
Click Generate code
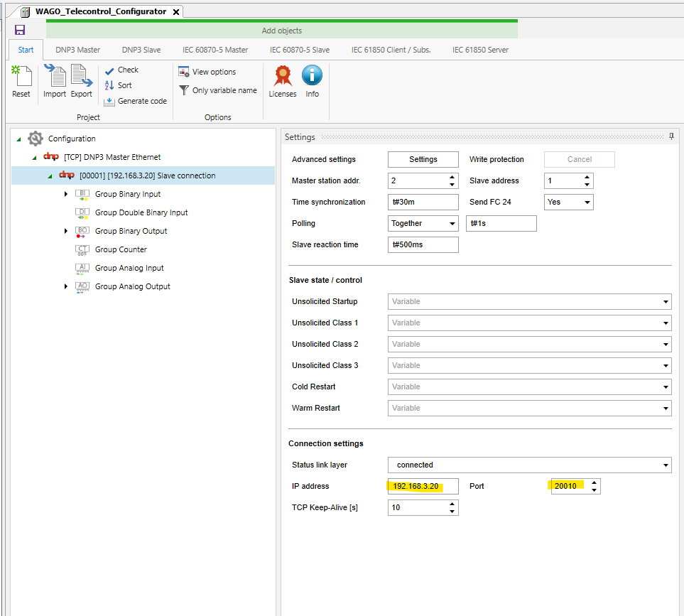coord(135,101)
